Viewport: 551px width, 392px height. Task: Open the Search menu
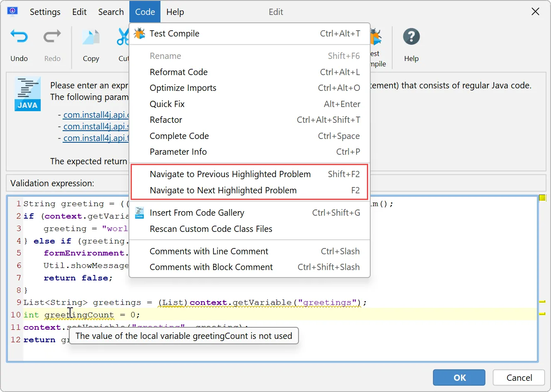[111, 12]
